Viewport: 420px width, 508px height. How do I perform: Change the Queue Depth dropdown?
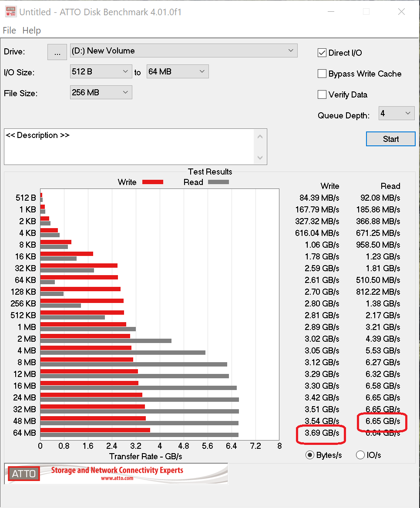pos(396,113)
